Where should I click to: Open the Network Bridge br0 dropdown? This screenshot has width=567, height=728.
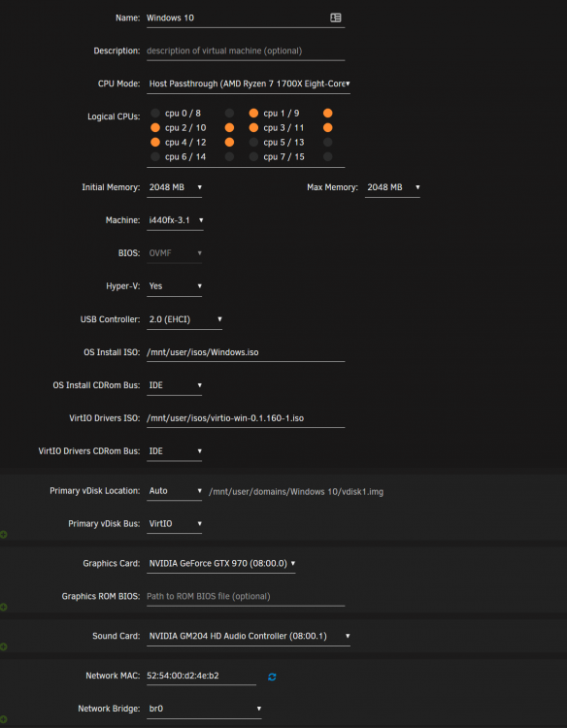204,709
